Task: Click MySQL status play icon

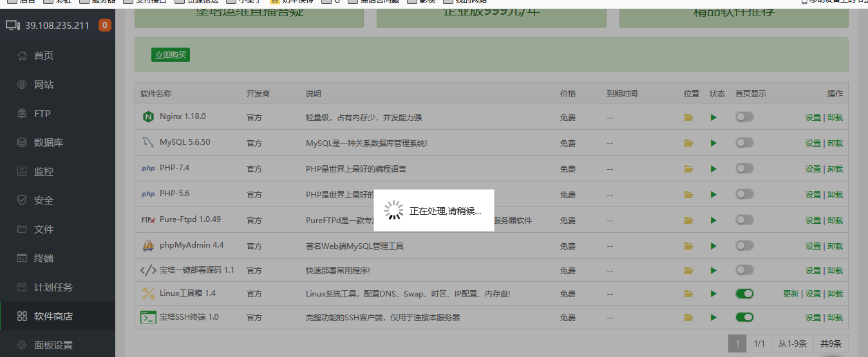Action: click(x=713, y=143)
